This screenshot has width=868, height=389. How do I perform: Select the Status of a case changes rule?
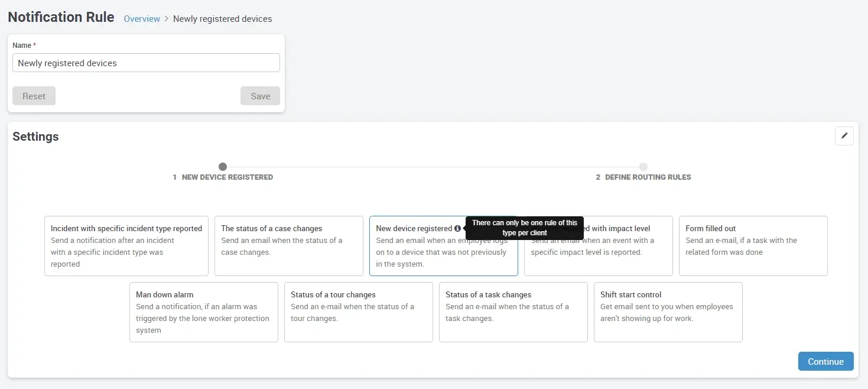288,245
